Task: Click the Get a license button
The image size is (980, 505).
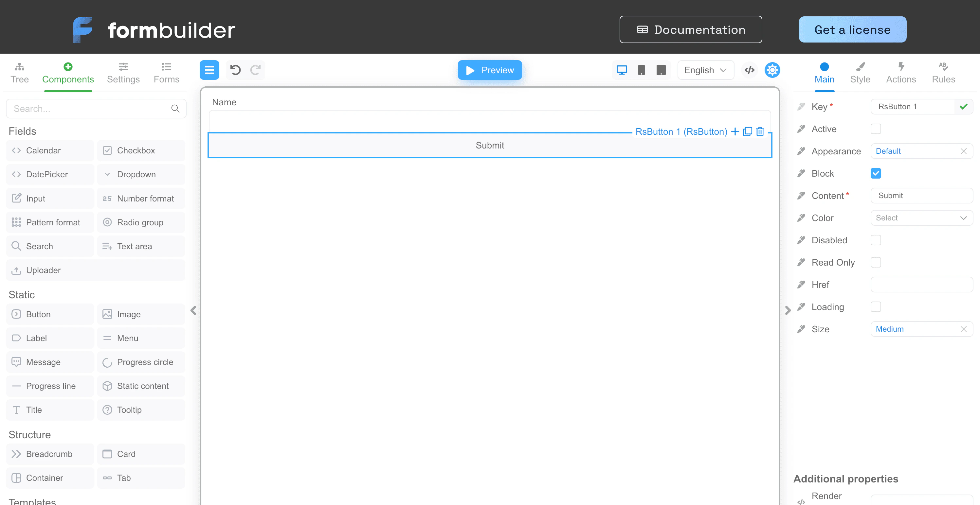Action: [853, 29]
